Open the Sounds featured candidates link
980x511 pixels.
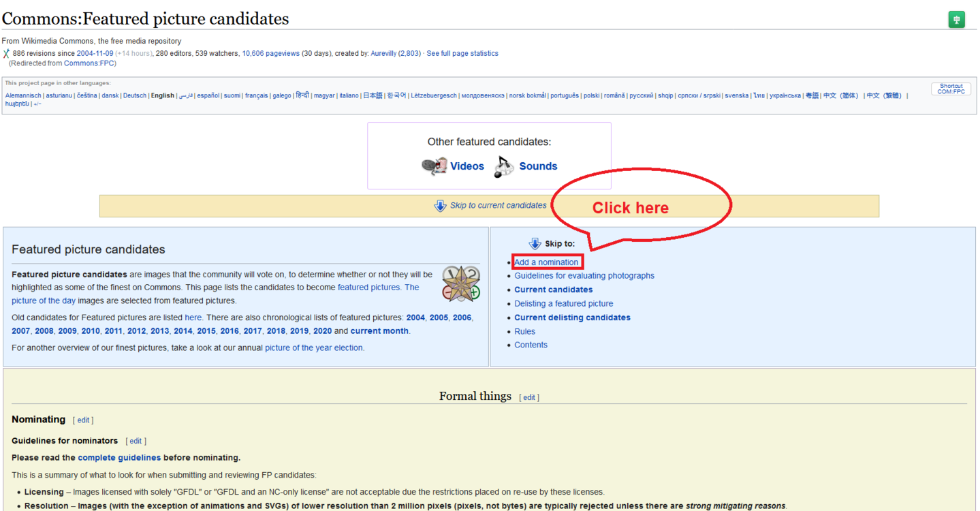538,166
